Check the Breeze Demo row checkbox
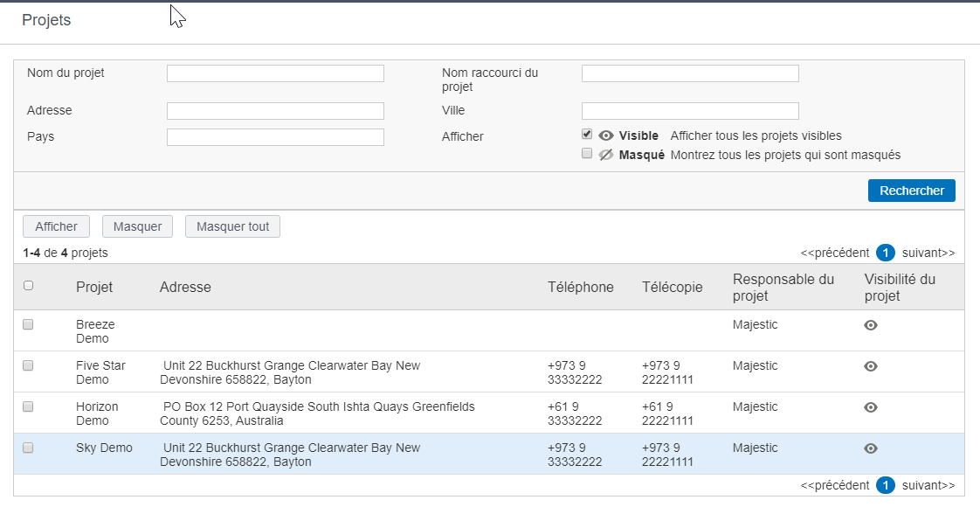Image resolution: width=980 pixels, height=507 pixels. (x=28, y=324)
